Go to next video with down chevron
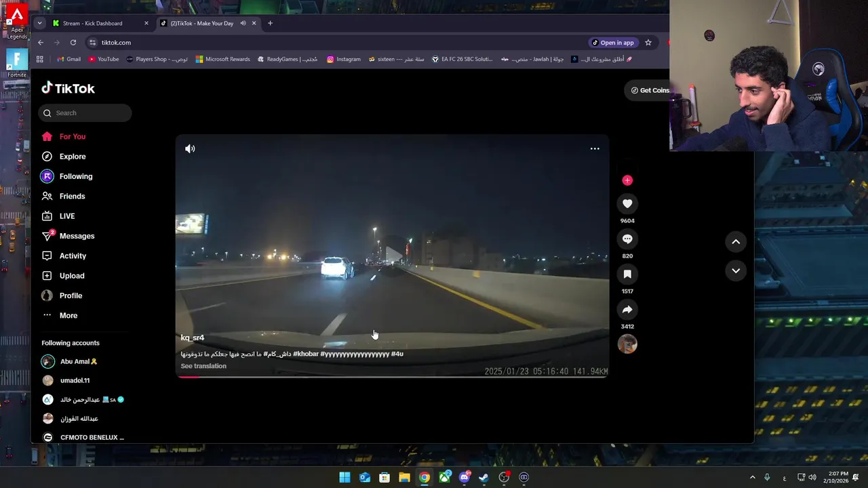 736,270
